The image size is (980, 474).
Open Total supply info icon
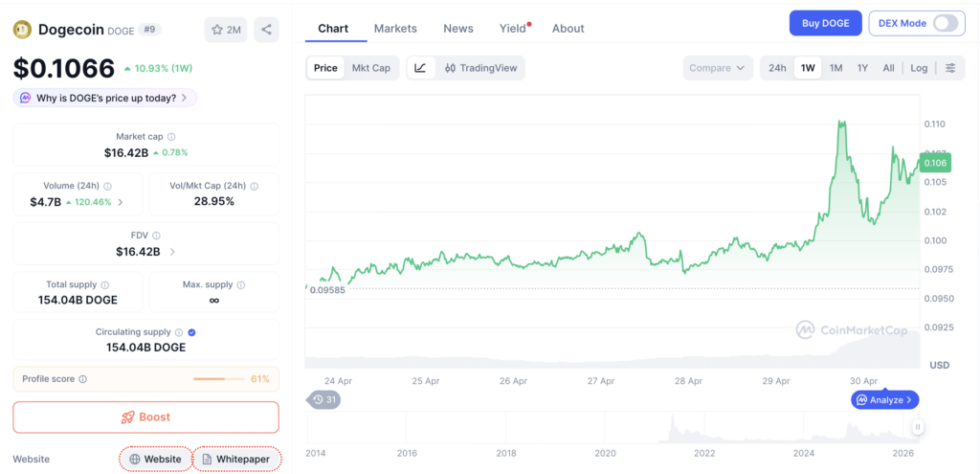pyautogui.click(x=105, y=285)
